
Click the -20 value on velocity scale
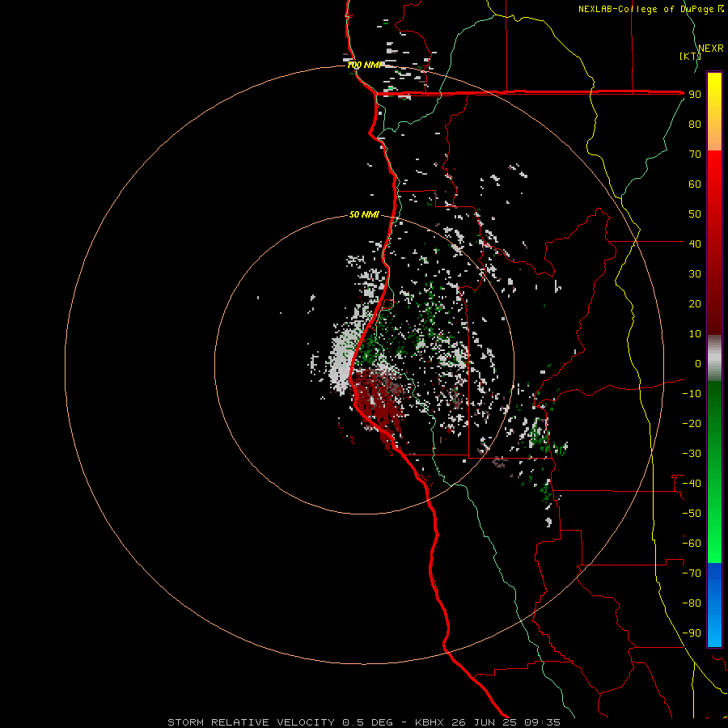coord(692,423)
